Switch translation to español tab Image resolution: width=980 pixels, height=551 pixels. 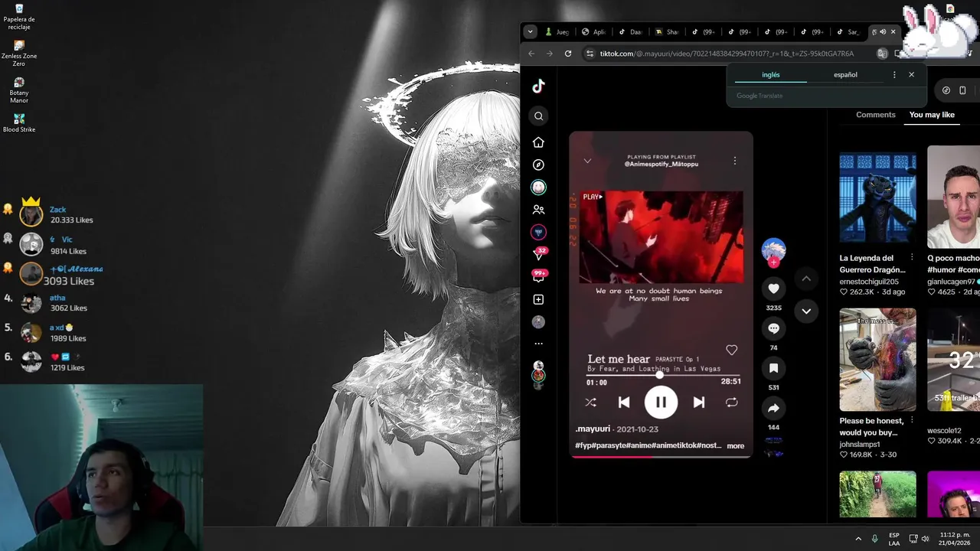tap(845, 75)
